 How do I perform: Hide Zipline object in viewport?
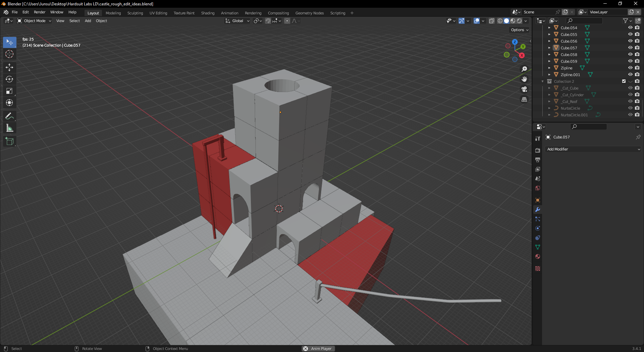pyautogui.click(x=630, y=68)
